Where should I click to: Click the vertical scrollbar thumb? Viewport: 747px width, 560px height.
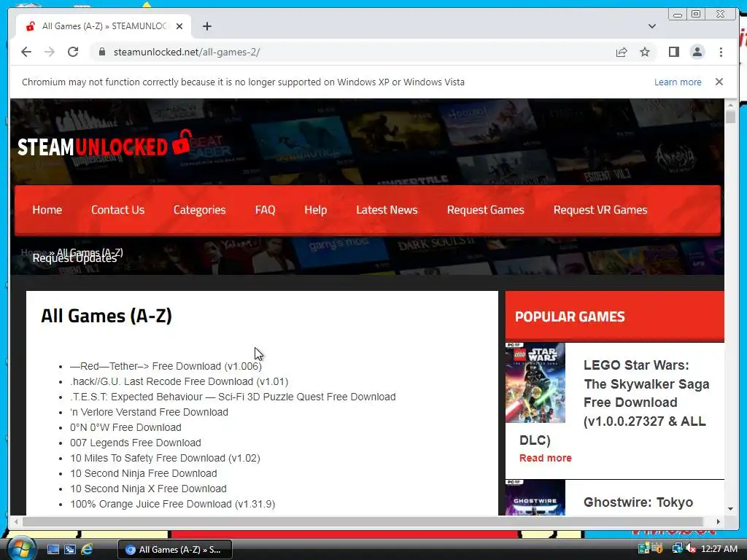730,116
